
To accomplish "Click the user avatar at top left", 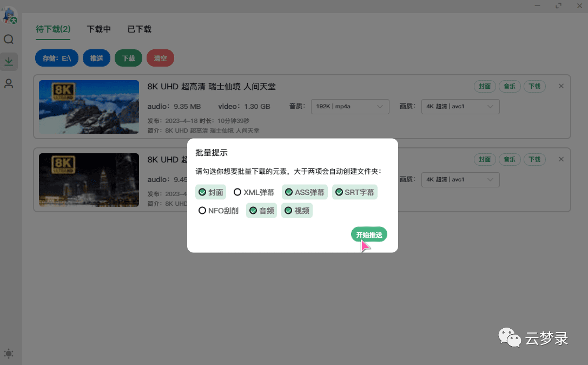I will [10, 16].
